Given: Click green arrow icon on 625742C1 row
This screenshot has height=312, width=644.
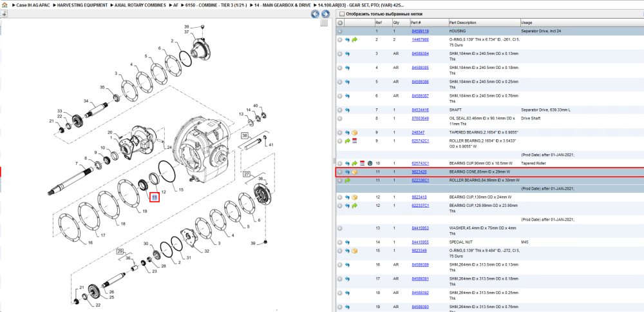Looking at the screenshot, I should (x=347, y=141).
